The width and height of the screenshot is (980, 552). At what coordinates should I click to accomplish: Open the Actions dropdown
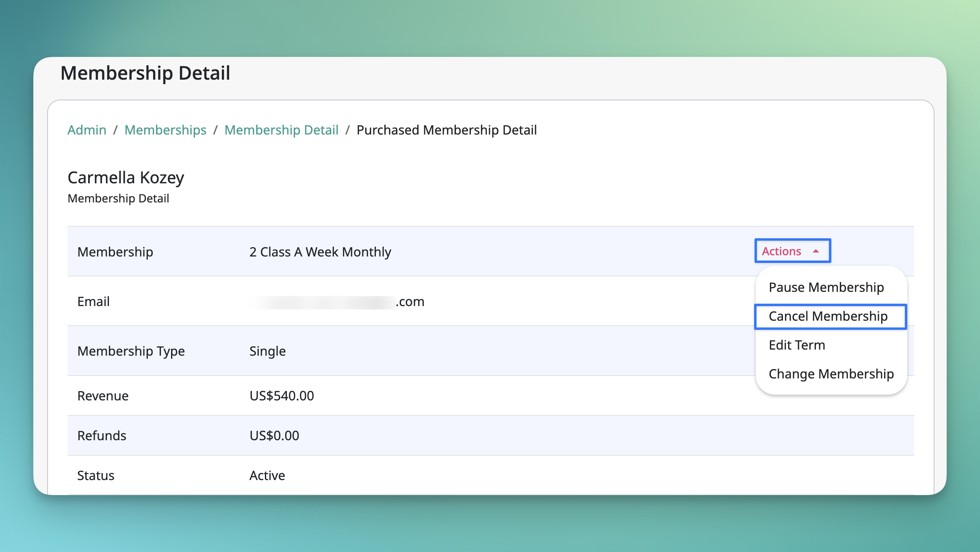(792, 251)
